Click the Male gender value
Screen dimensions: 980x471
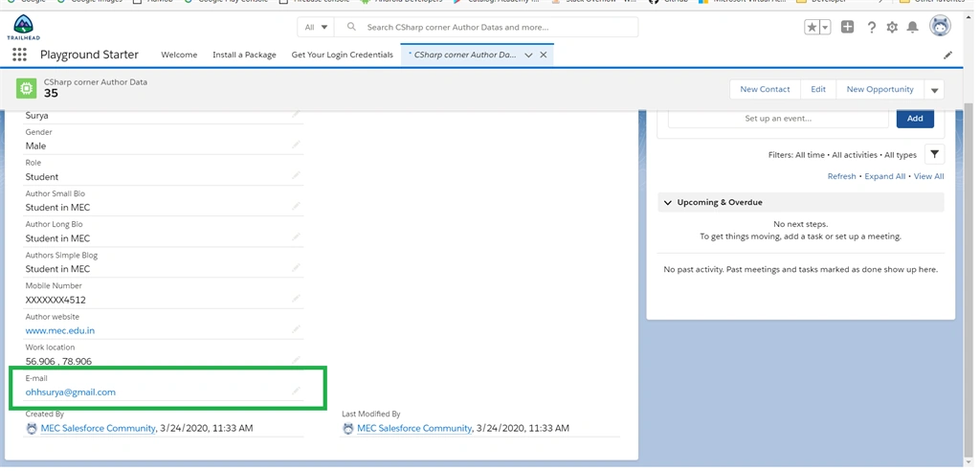[x=35, y=146]
